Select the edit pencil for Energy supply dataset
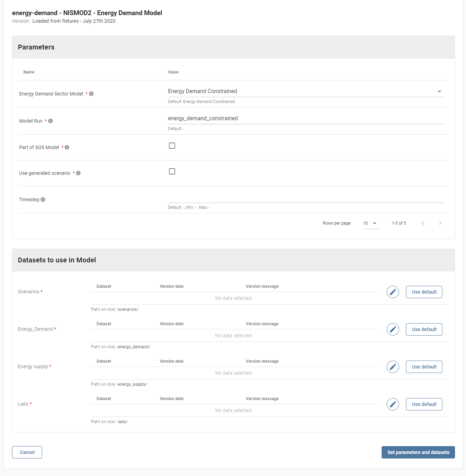This screenshot has height=476, width=466. [x=393, y=366]
